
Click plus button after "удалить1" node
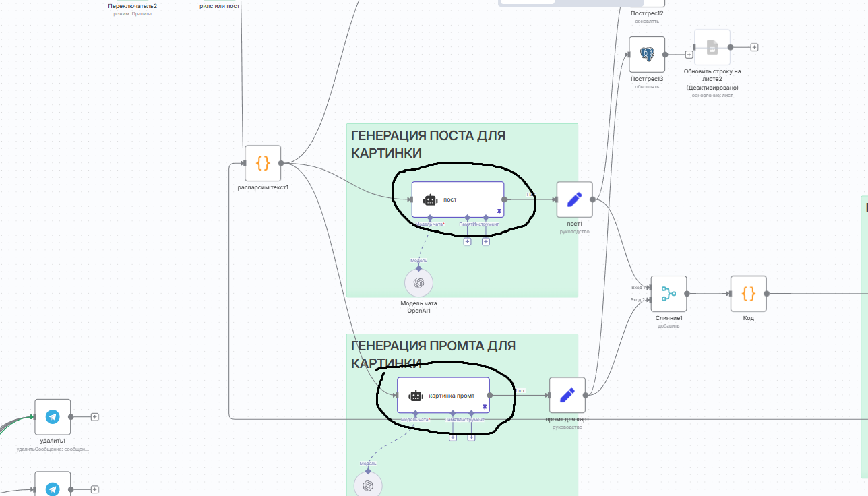point(95,416)
